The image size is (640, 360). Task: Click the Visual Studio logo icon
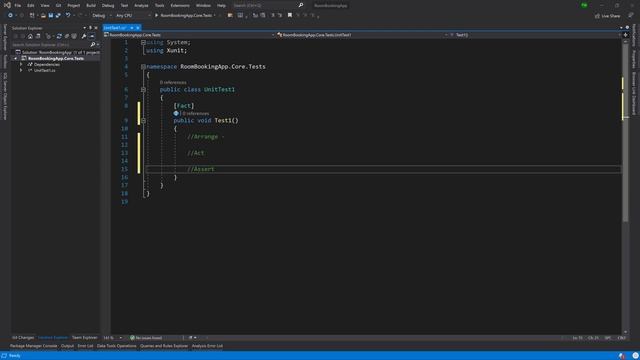[x=7, y=5]
